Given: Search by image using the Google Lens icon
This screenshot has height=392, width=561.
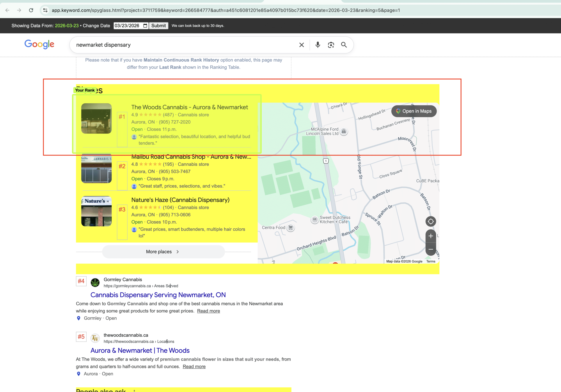Looking at the screenshot, I should click(331, 45).
